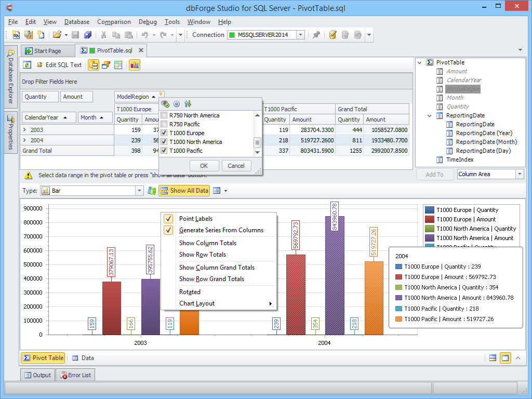The width and height of the screenshot is (532, 399).
Task: Collapse the ReportingDate tree node
Action: [x=430, y=116]
